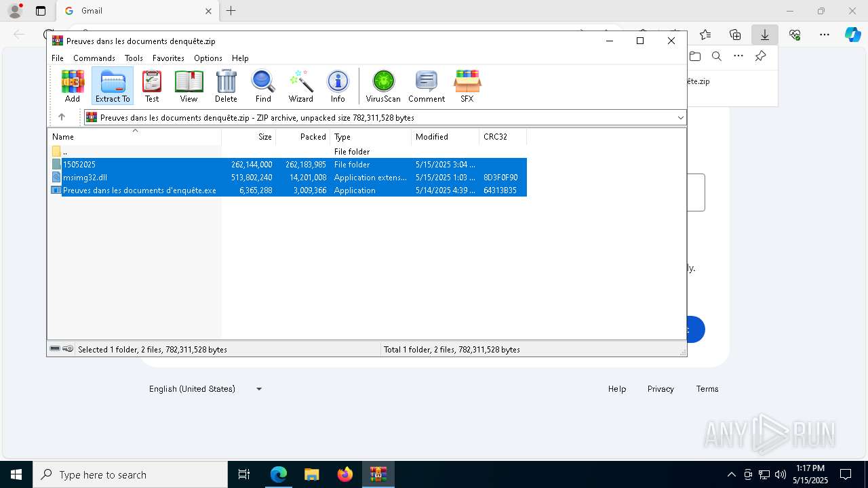Open the Tools menu
Viewport: 868px width, 488px height.
point(134,58)
